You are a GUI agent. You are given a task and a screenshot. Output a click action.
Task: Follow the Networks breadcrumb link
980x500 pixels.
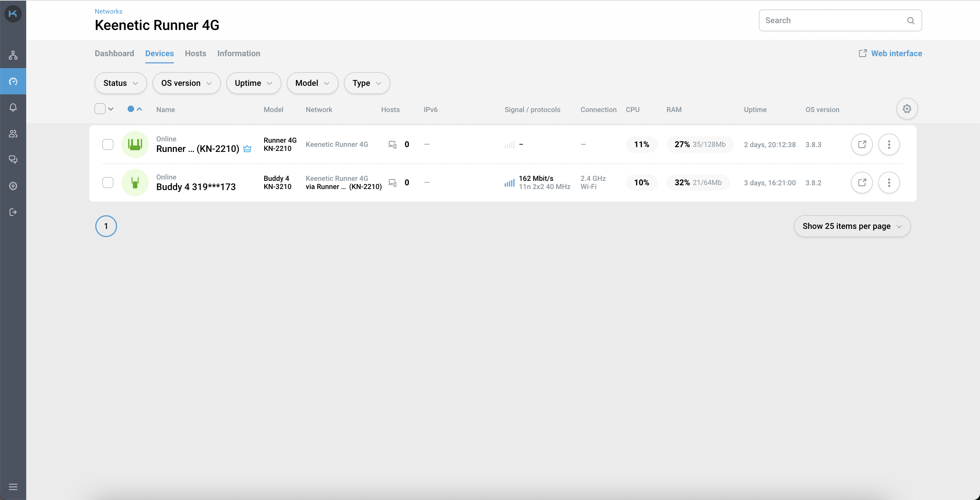109,12
